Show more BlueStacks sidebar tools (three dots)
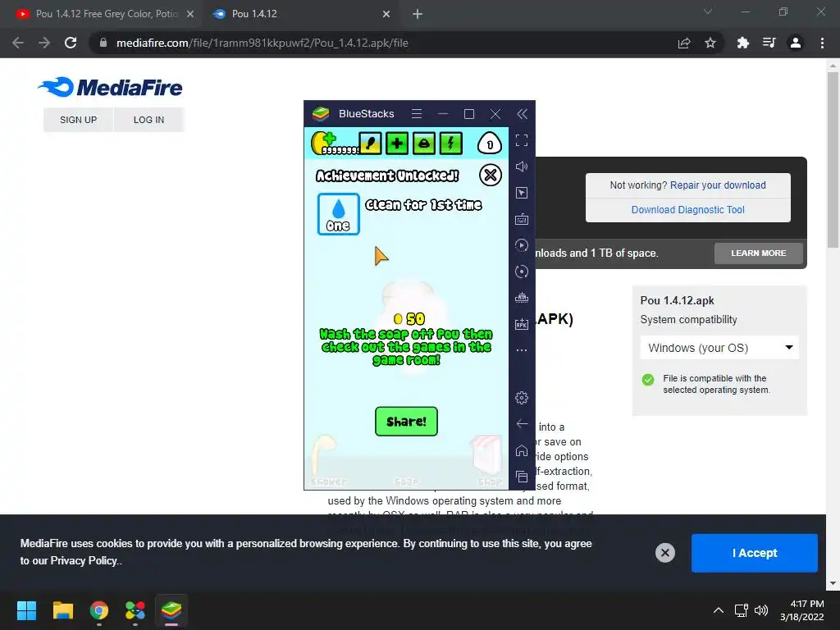This screenshot has height=630, width=840. (522, 350)
